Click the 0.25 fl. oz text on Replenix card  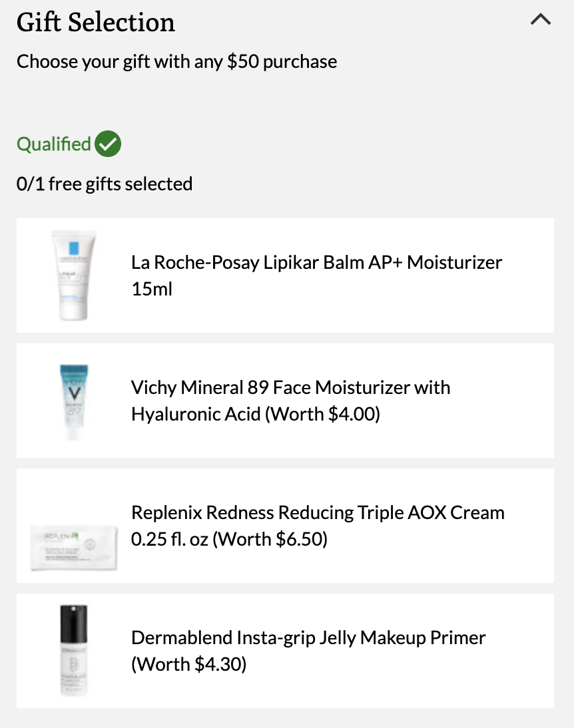pyautogui.click(x=170, y=539)
